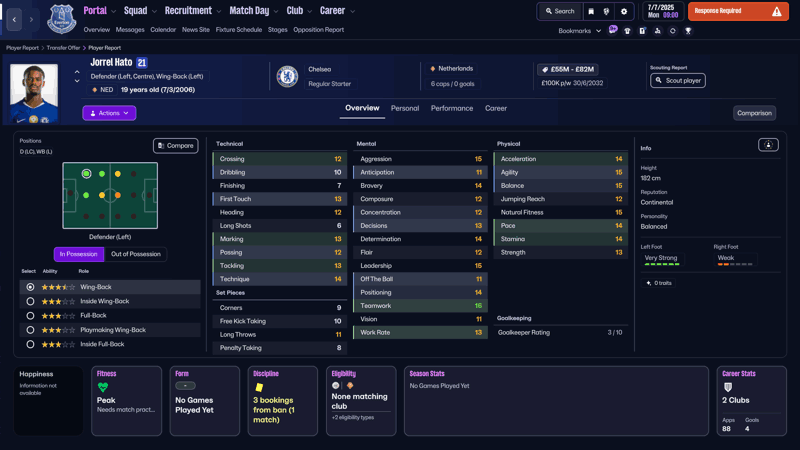Click the bookmark icon beside Search
The image size is (800, 450).
591,11
